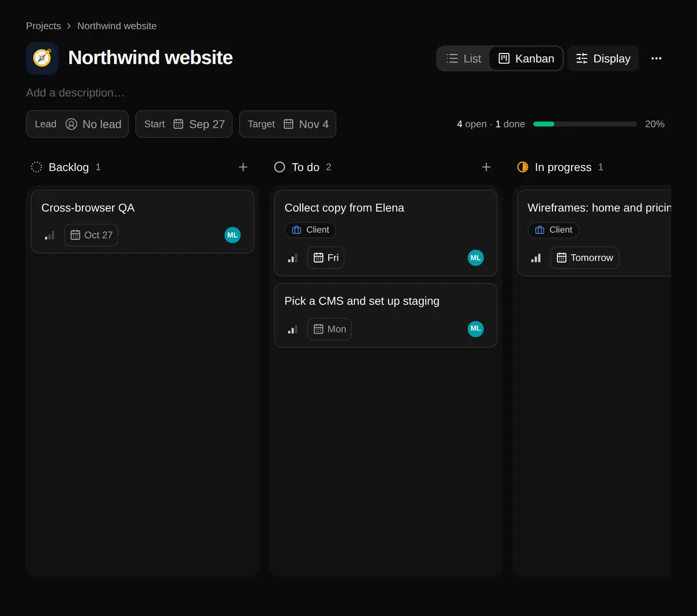Image resolution: width=697 pixels, height=616 pixels.
Task: Click the 20% progress percentage
Action: pos(655,124)
